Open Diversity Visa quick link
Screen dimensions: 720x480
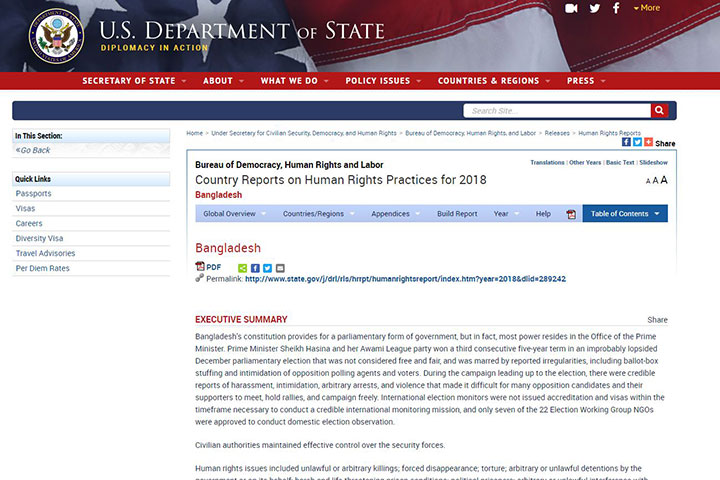pos(39,238)
